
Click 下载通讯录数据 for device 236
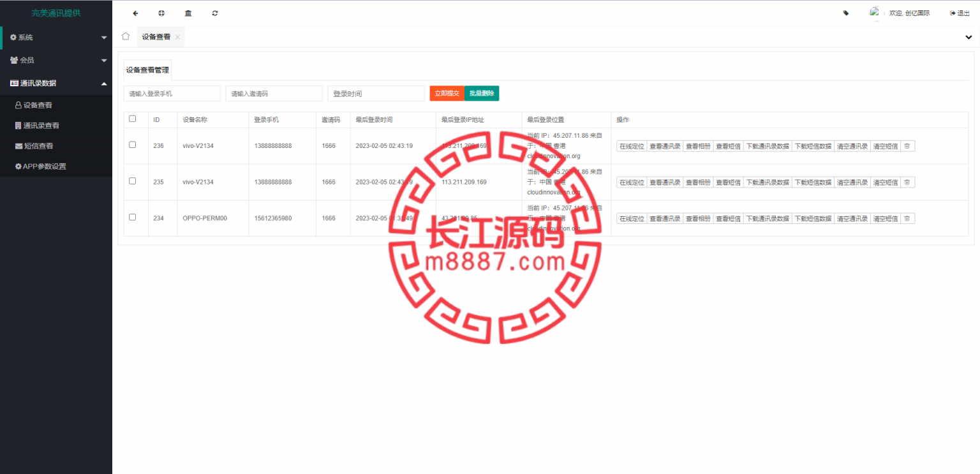click(x=768, y=146)
